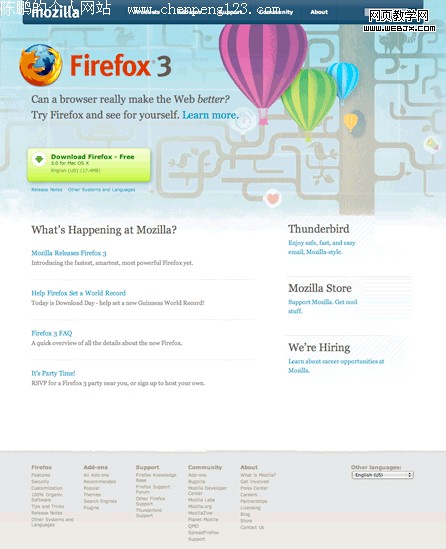Open Mozilla Releases Firefox 3 news link

coord(69,253)
